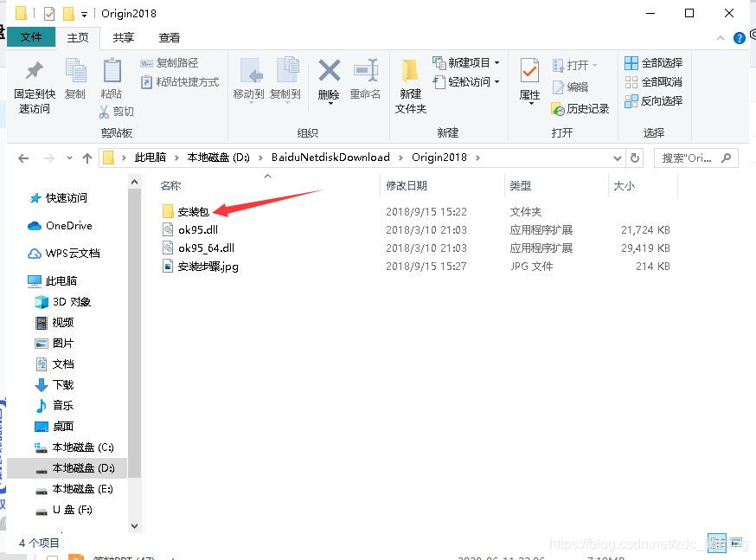Switch to the Home (主页) tab
The image size is (756, 560).
78,37
